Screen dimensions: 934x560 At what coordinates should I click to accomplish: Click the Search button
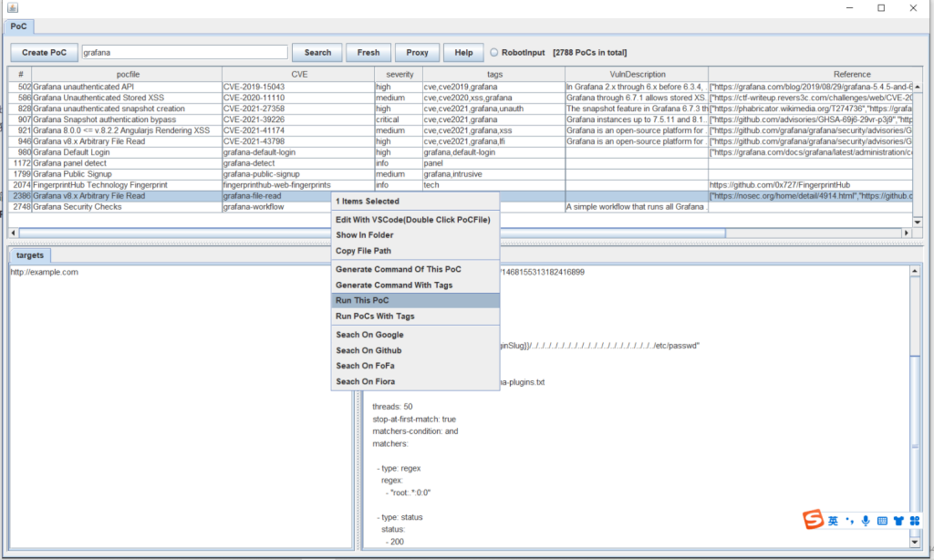click(x=317, y=52)
